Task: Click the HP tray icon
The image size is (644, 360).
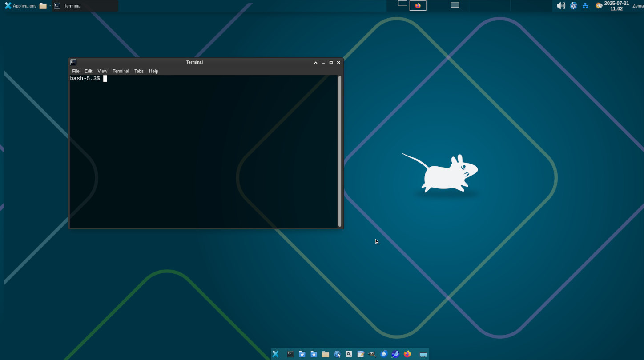Action: pos(574,6)
